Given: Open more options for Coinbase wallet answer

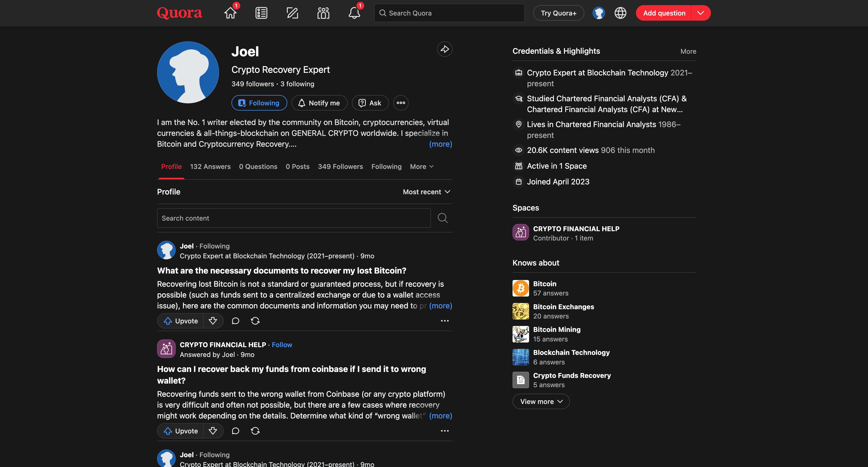Looking at the screenshot, I should [x=444, y=431].
